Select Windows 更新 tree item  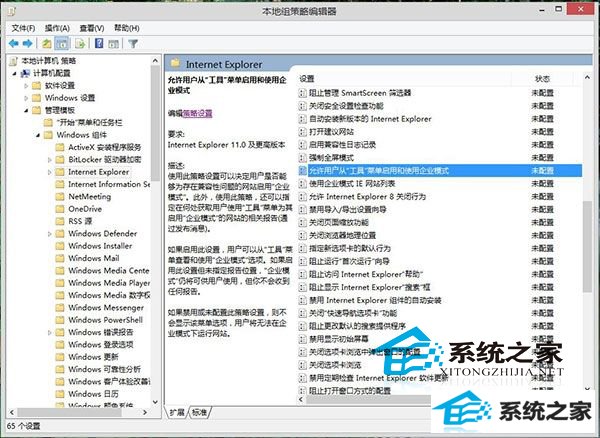(x=93, y=357)
